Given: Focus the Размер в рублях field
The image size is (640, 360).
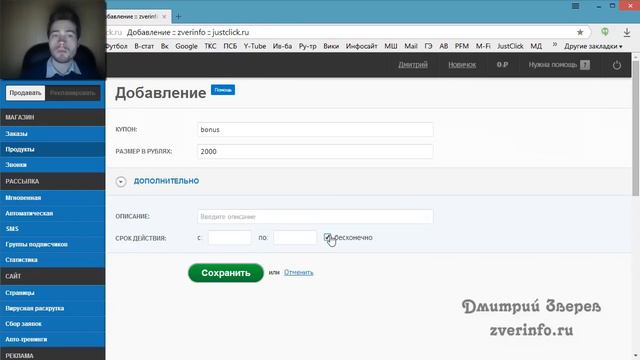Looking at the screenshot, I should 315,151.
